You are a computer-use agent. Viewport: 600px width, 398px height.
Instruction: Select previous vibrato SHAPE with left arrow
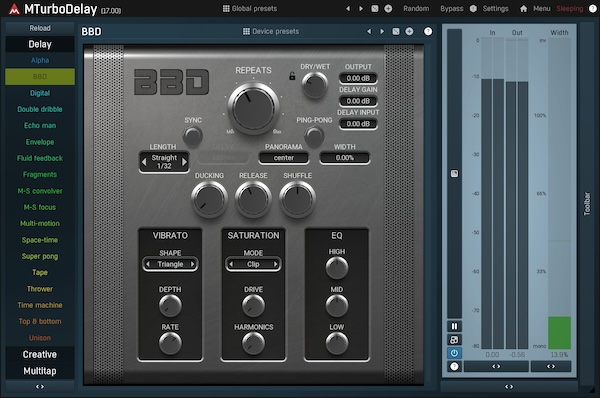(x=148, y=264)
